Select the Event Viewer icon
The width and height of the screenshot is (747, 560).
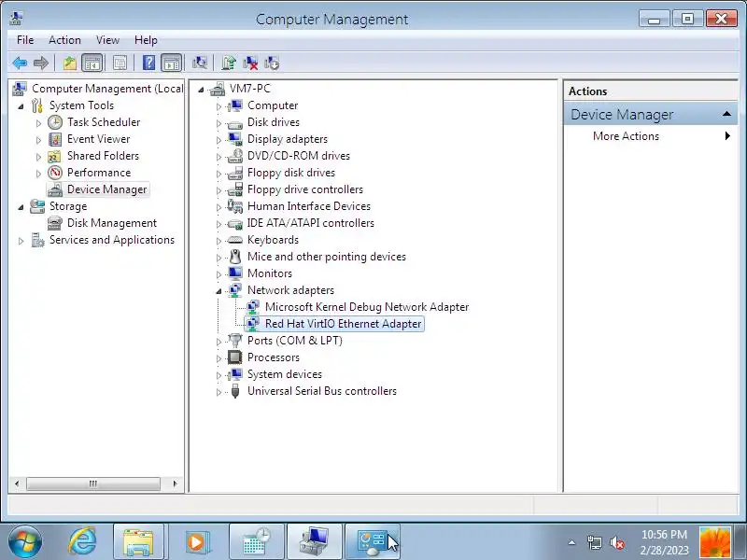pos(55,139)
